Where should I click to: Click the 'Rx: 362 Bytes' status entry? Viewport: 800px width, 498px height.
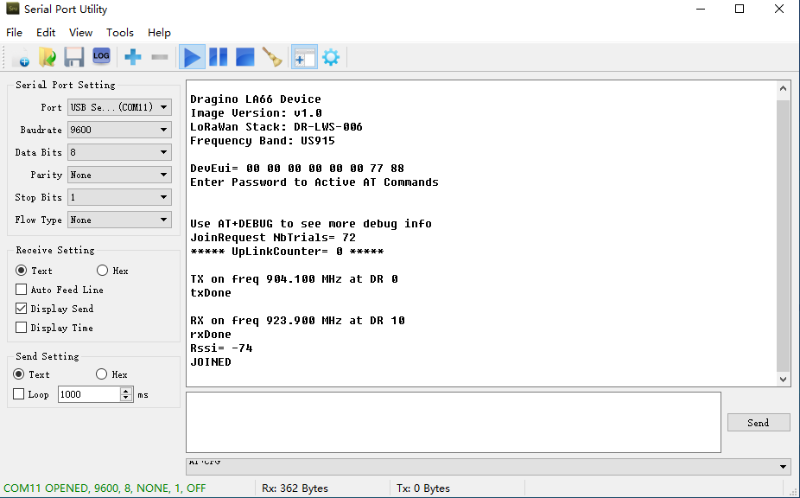pyautogui.click(x=295, y=488)
